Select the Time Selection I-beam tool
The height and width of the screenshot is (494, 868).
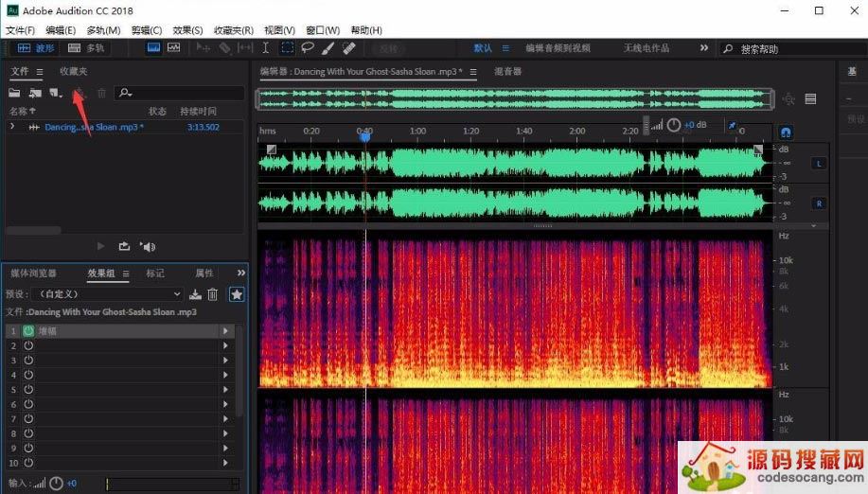[266, 48]
